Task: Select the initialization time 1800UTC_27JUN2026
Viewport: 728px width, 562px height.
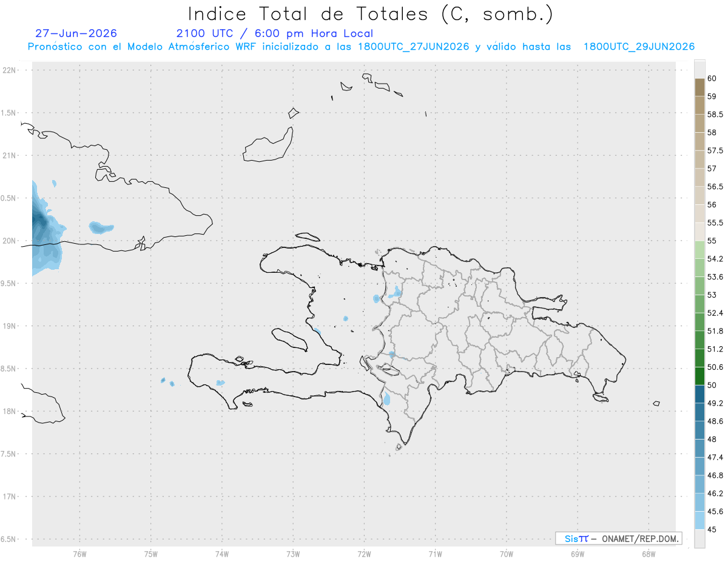Action: (x=414, y=47)
